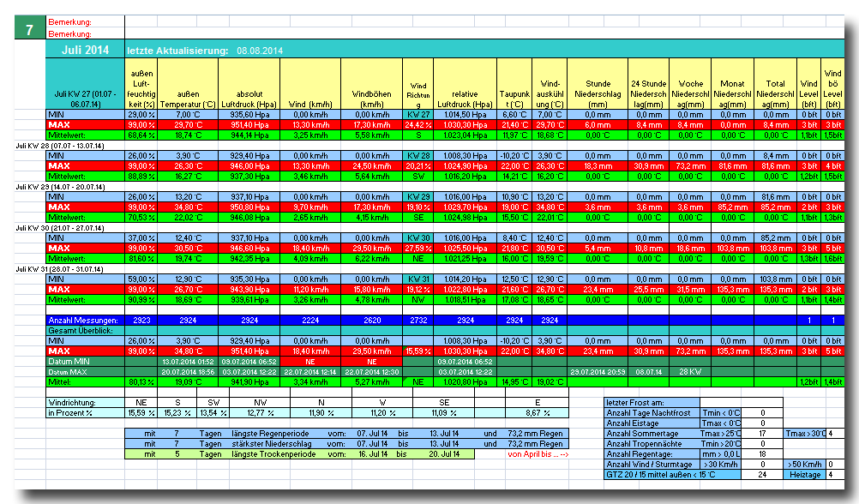This screenshot has height=504, width=859.
Task: Select the green cell with number 7
Action: (30, 28)
